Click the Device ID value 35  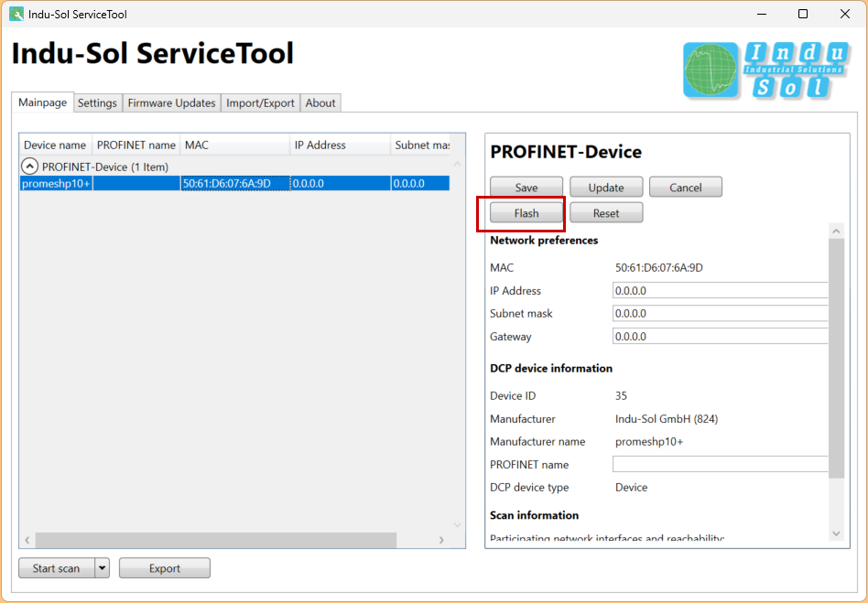click(621, 395)
